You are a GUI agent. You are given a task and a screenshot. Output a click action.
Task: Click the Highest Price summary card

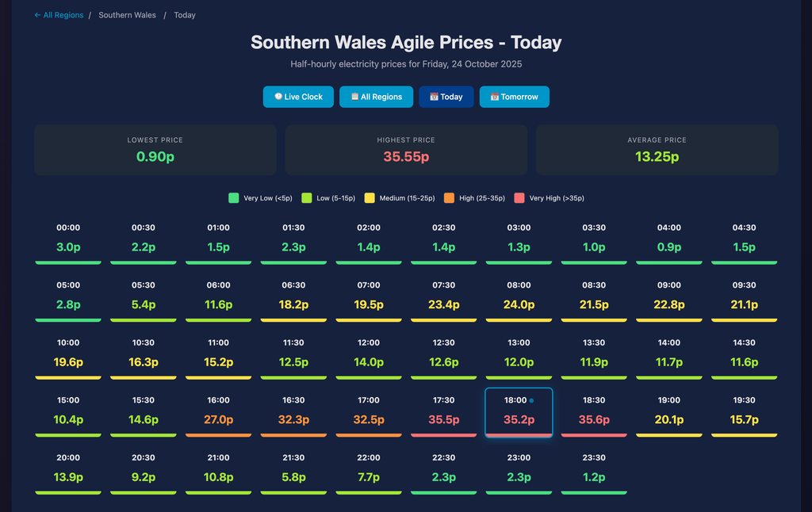pyautogui.click(x=406, y=149)
